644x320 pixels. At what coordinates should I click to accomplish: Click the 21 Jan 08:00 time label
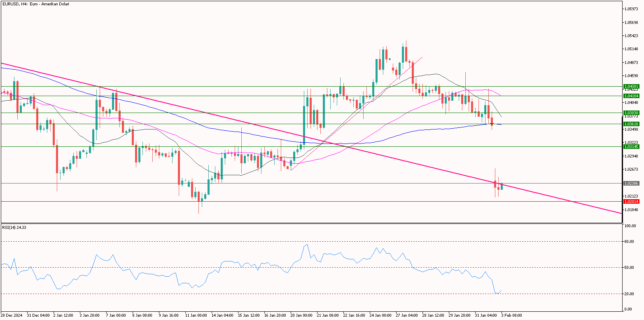point(328,315)
